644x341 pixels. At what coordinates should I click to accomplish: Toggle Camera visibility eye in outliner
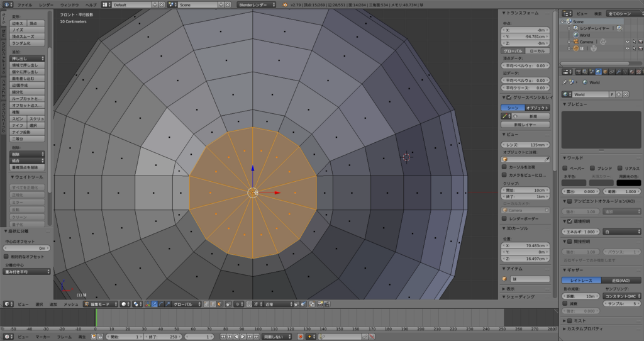[x=627, y=42]
